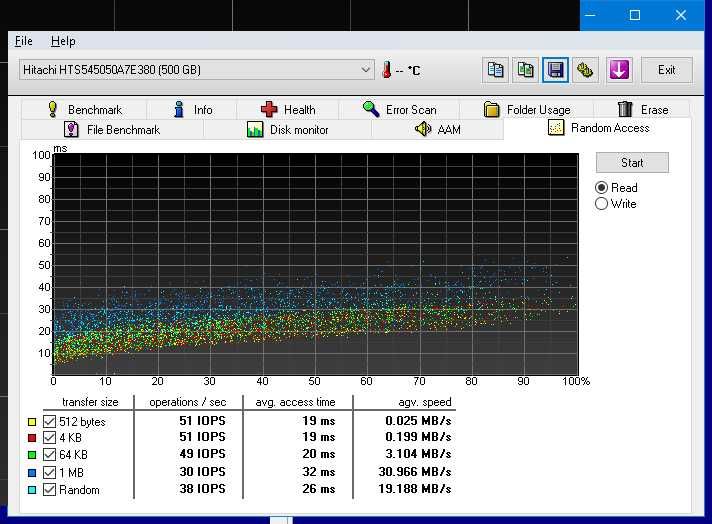Expand the Hitachi drive selection dropdown
Screen dimensions: 712x524
coord(197,69)
